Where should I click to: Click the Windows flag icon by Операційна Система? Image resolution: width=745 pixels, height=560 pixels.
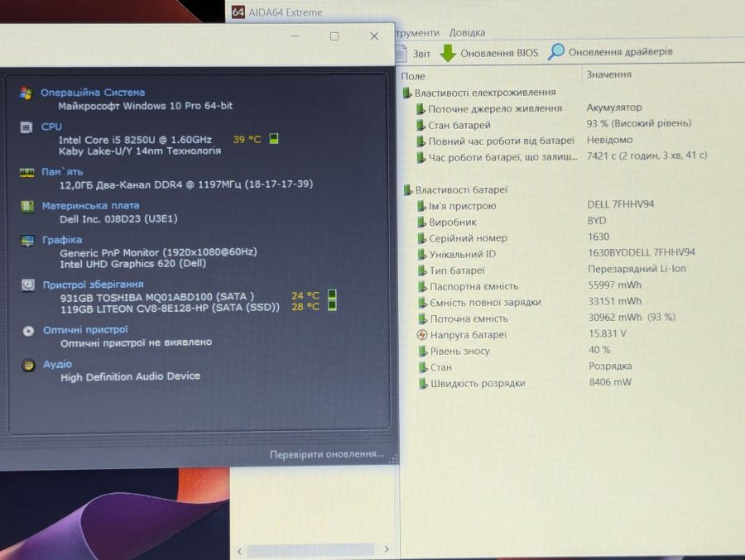(x=26, y=93)
